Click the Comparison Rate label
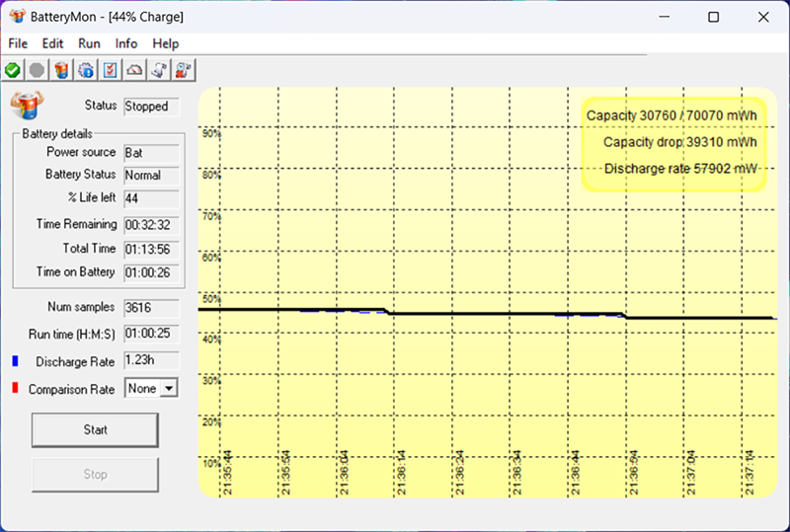 click(71, 390)
